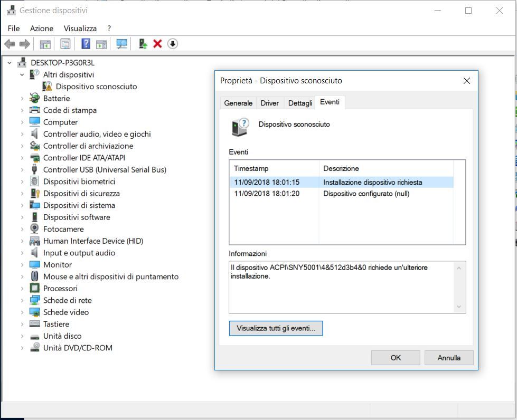Open the Azione menu

tap(42, 28)
